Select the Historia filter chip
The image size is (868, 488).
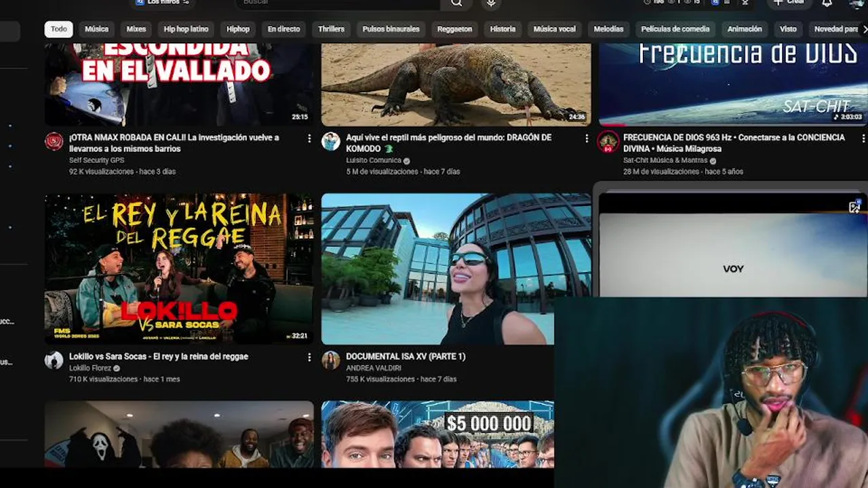[502, 29]
